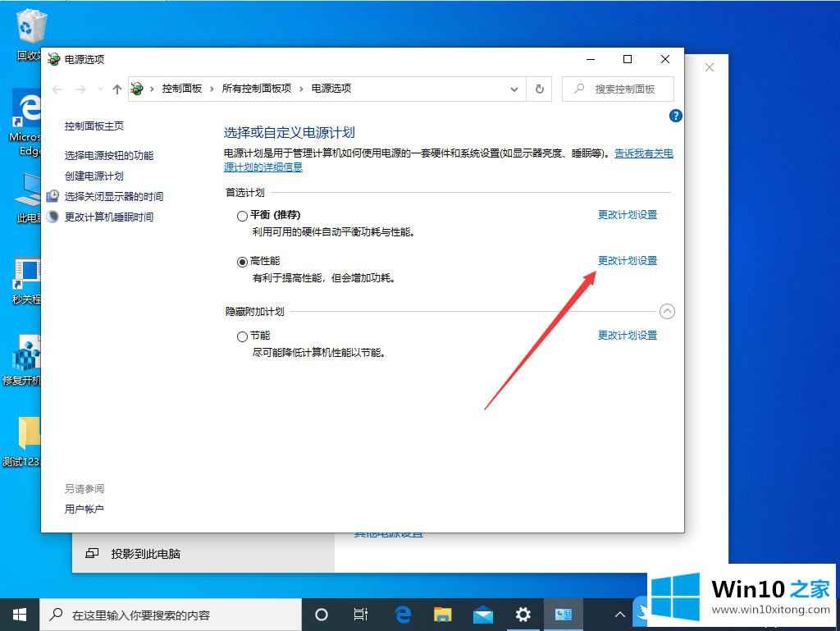
Task: Open Settings gear in the taskbar
Action: (x=523, y=615)
